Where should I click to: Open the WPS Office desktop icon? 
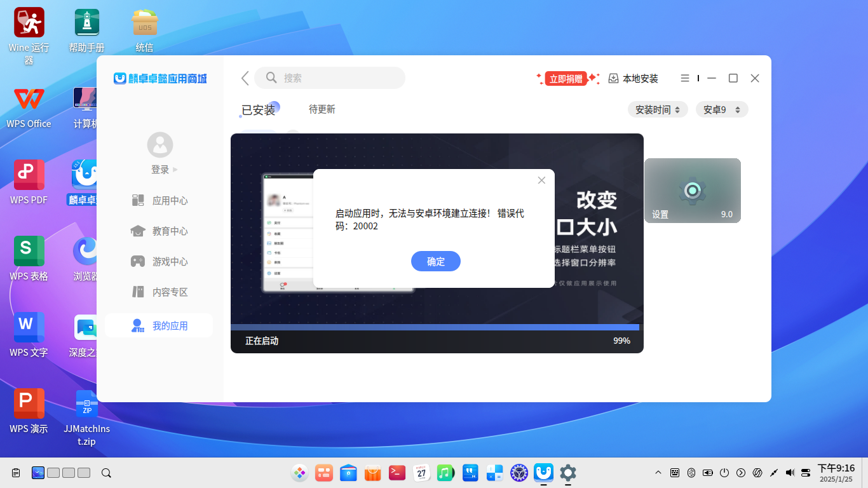click(29, 107)
